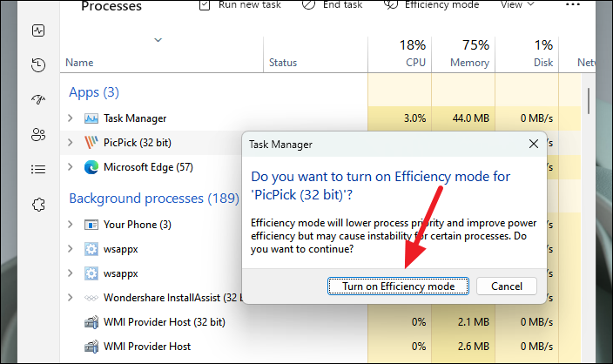Select WMI Provider Host (32 bit) name

coord(165,322)
